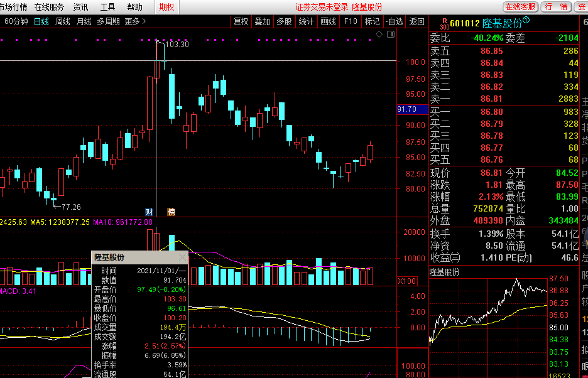
Task: Click the diamond icon atop the chart
Action: (x=379, y=35)
